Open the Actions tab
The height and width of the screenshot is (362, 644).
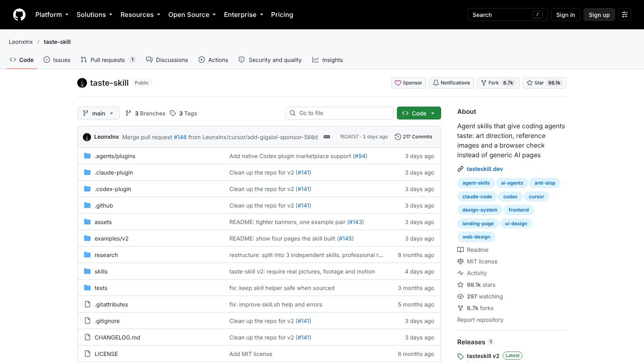[x=213, y=60]
